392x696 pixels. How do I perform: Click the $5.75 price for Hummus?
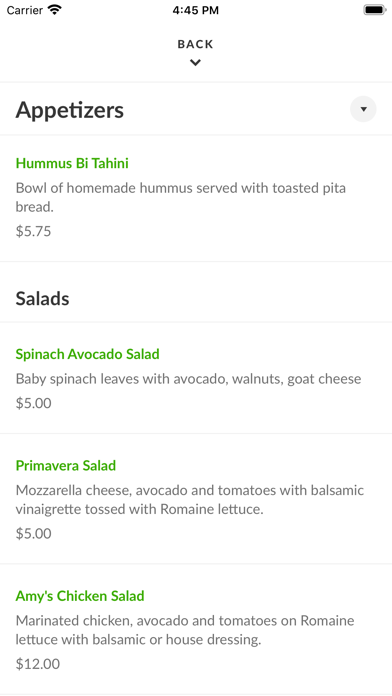click(x=33, y=231)
